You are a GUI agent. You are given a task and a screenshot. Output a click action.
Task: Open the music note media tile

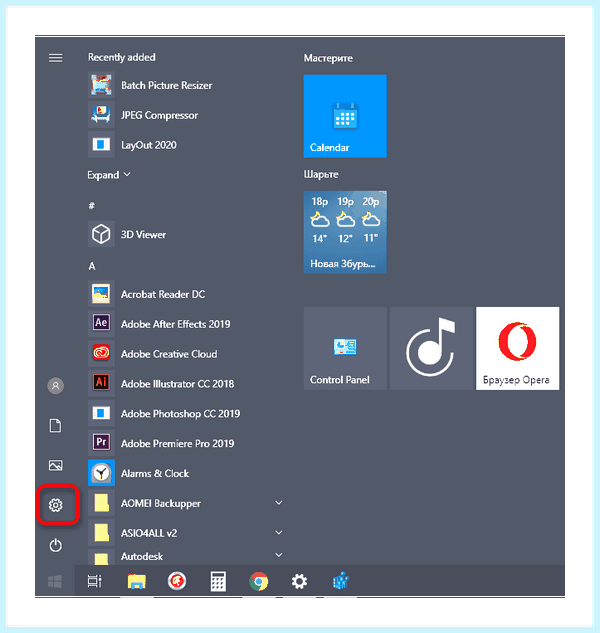[x=431, y=348]
